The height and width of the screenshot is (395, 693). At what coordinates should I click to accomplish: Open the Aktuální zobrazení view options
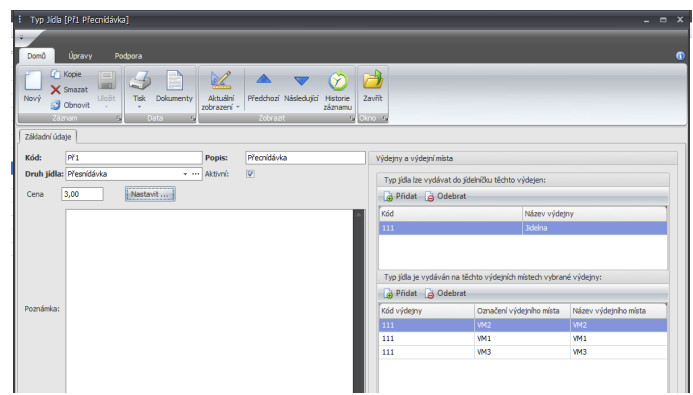click(x=220, y=91)
